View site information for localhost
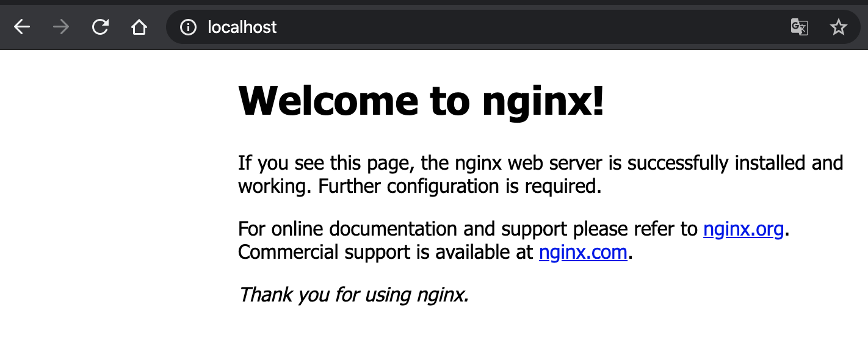The image size is (868, 354). tap(188, 27)
